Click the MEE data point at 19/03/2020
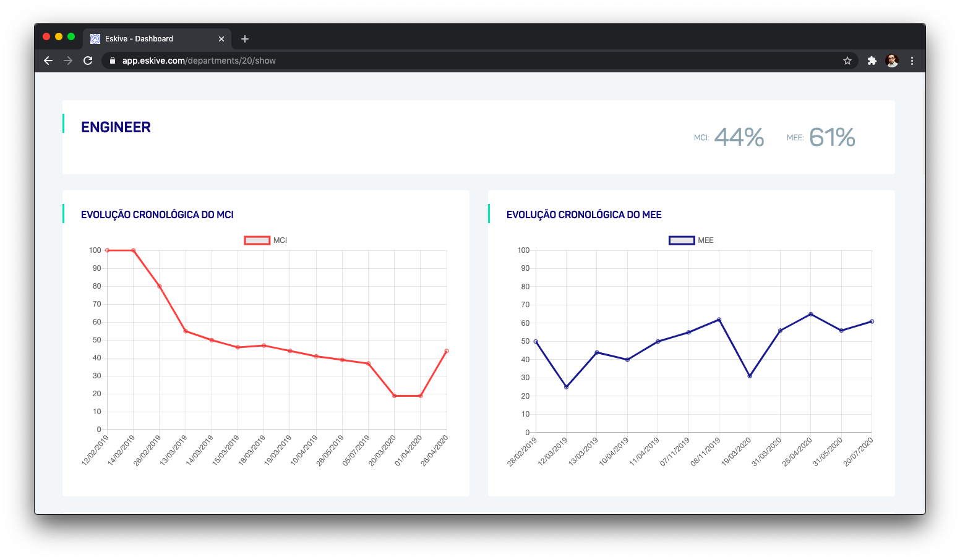The image size is (960, 560). click(750, 376)
